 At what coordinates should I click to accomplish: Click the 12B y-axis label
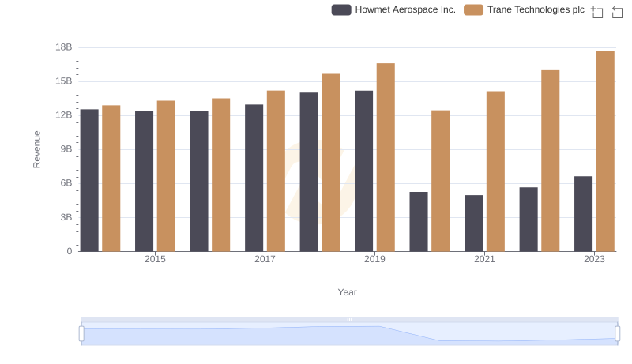coord(64,115)
